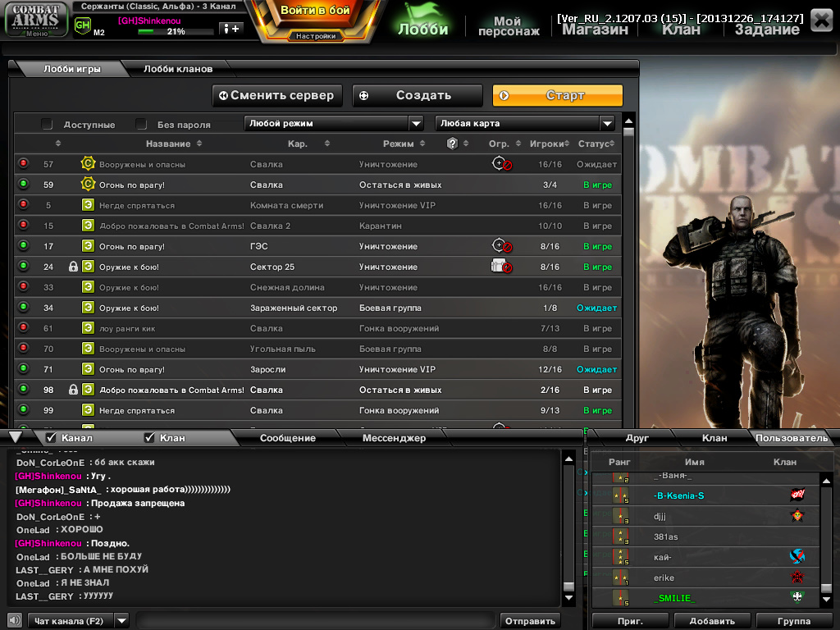Click the Добавить button
This screenshot has height=630, width=840.
(712, 621)
